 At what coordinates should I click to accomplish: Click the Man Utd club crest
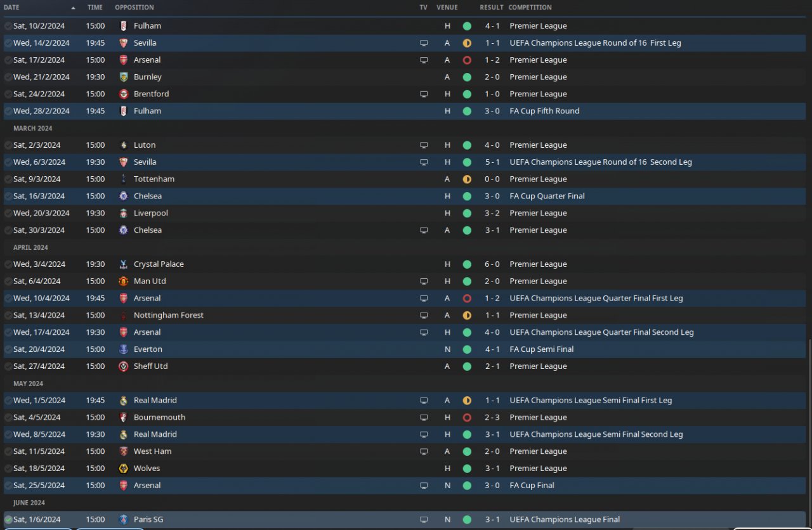(x=123, y=281)
